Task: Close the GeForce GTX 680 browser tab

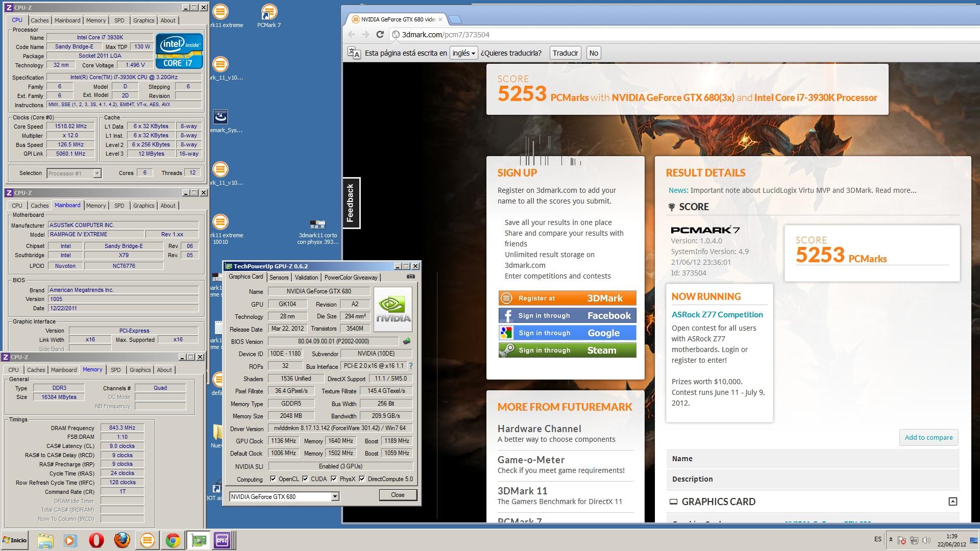Action: coord(440,19)
